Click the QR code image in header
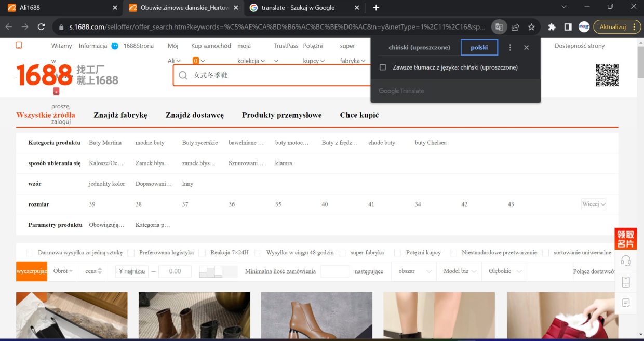Image resolution: width=644 pixels, height=341 pixels. (x=607, y=75)
